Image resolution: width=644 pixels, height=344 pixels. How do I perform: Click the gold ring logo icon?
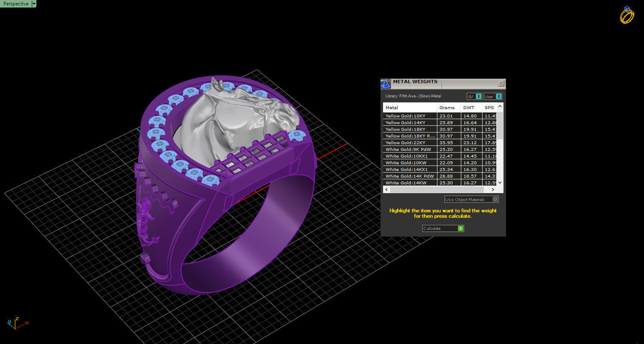tap(627, 15)
